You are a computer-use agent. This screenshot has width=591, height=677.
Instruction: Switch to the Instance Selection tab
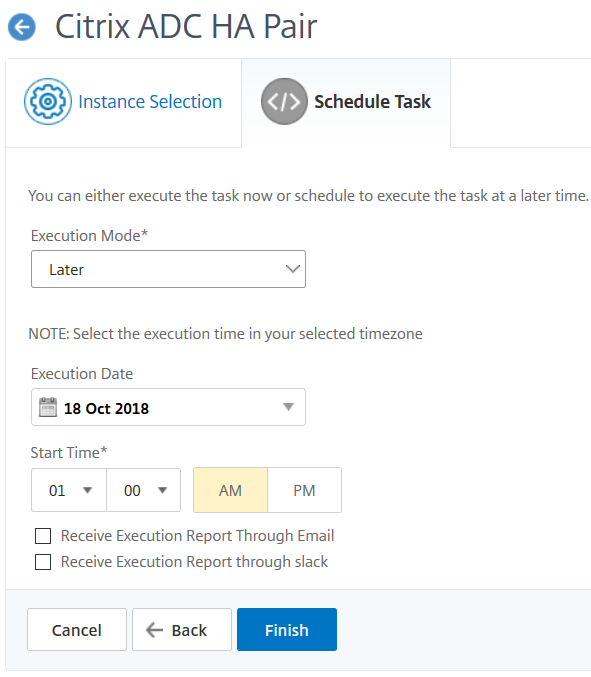click(123, 103)
